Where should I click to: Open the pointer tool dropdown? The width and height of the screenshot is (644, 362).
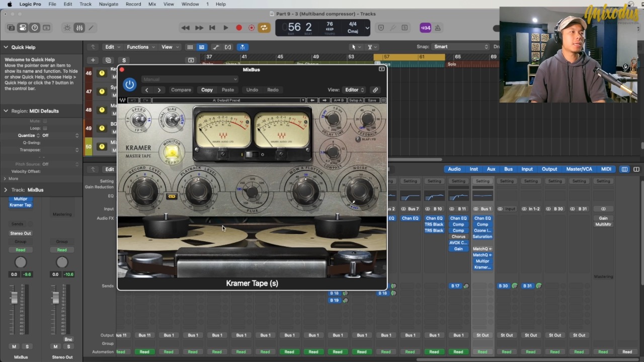point(356,47)
